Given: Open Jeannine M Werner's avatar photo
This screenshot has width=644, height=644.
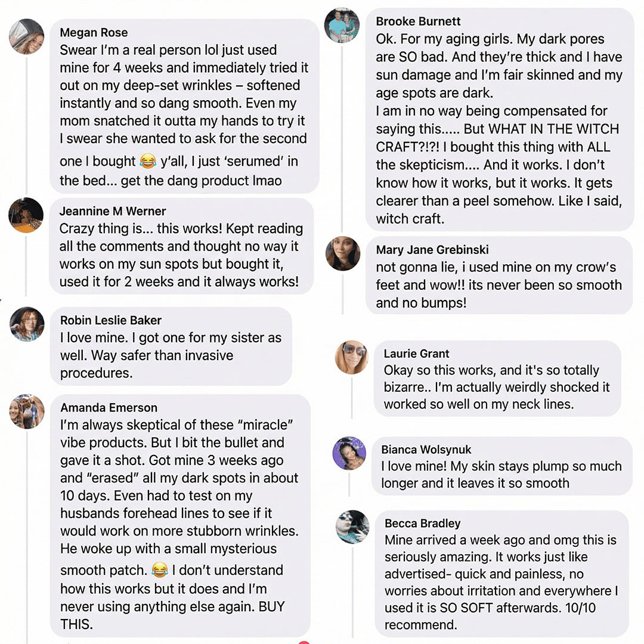Looking at the screenshot, I should pos(26,215).
